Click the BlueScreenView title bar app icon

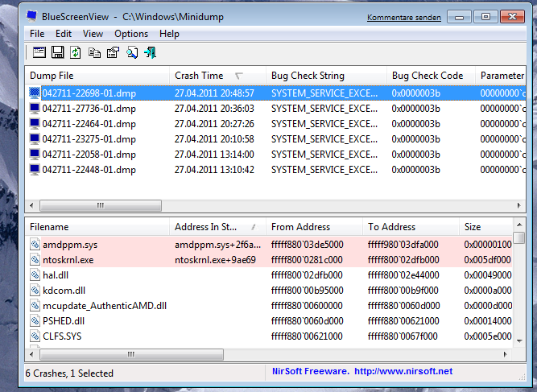click(32, 16)
